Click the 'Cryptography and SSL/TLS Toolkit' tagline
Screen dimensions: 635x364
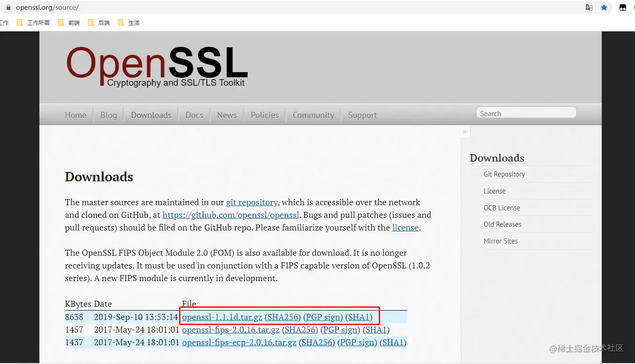coord(176,83)
